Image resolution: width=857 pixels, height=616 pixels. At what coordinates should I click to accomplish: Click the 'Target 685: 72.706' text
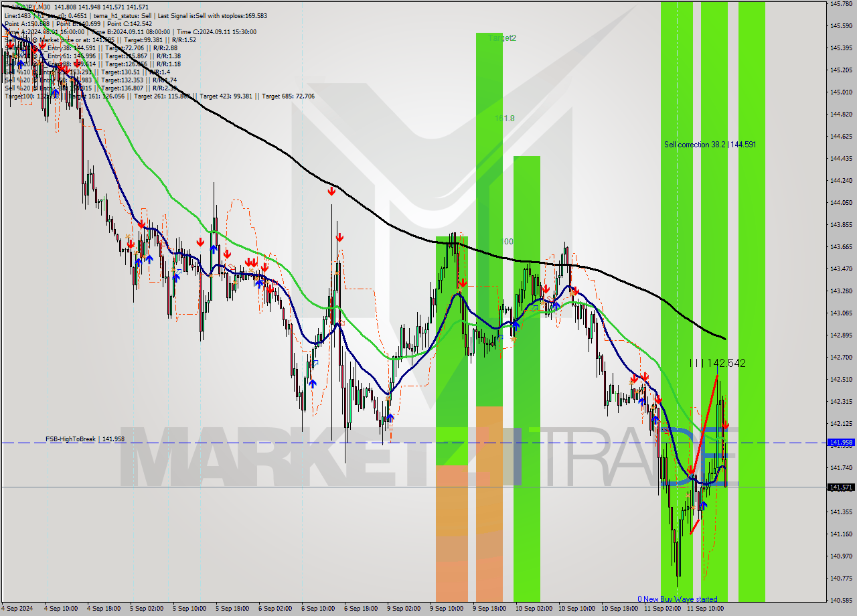pyautogui.click(x=289, y=96)
